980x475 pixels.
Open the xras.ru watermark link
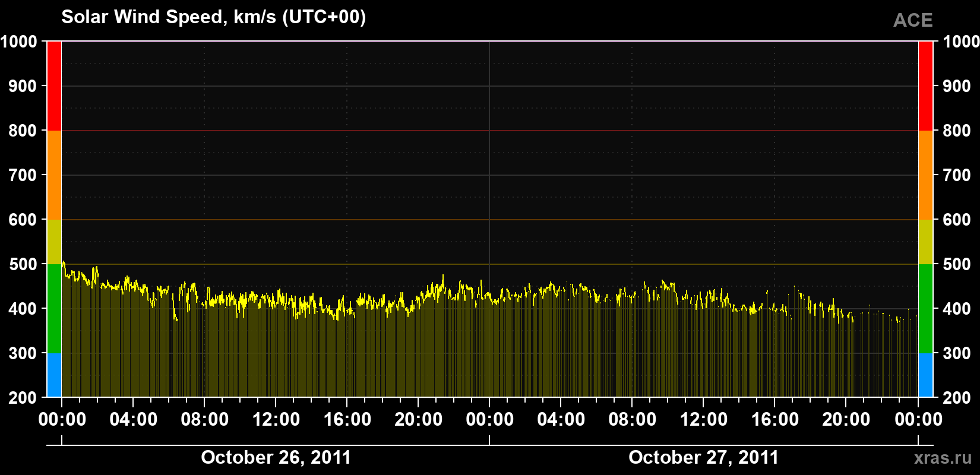click(943, 458)
